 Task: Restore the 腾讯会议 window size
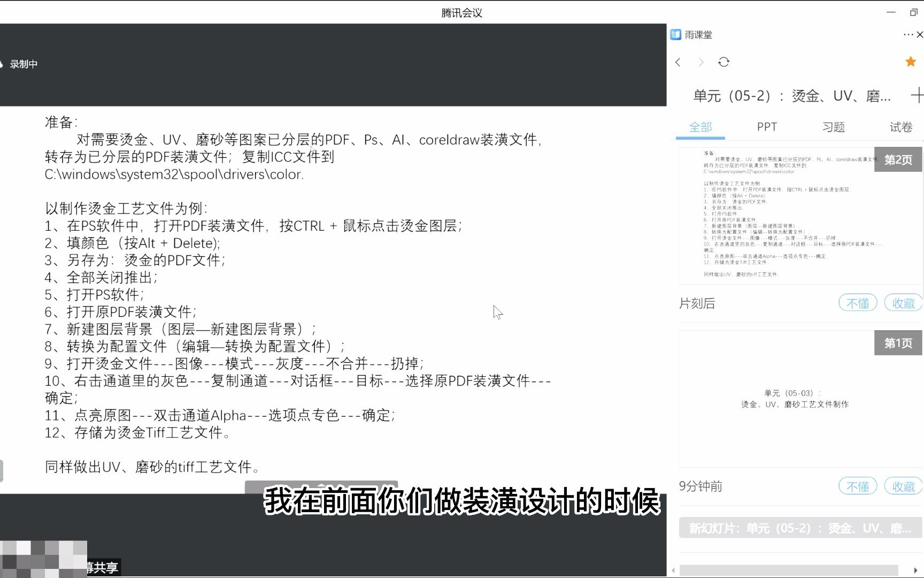(914, 12)
